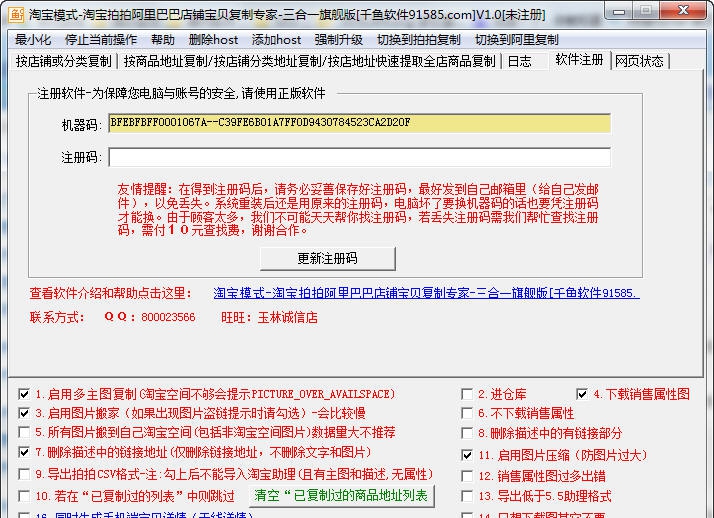Toggle option 2 进仓库 checkbox

point(467,394)
